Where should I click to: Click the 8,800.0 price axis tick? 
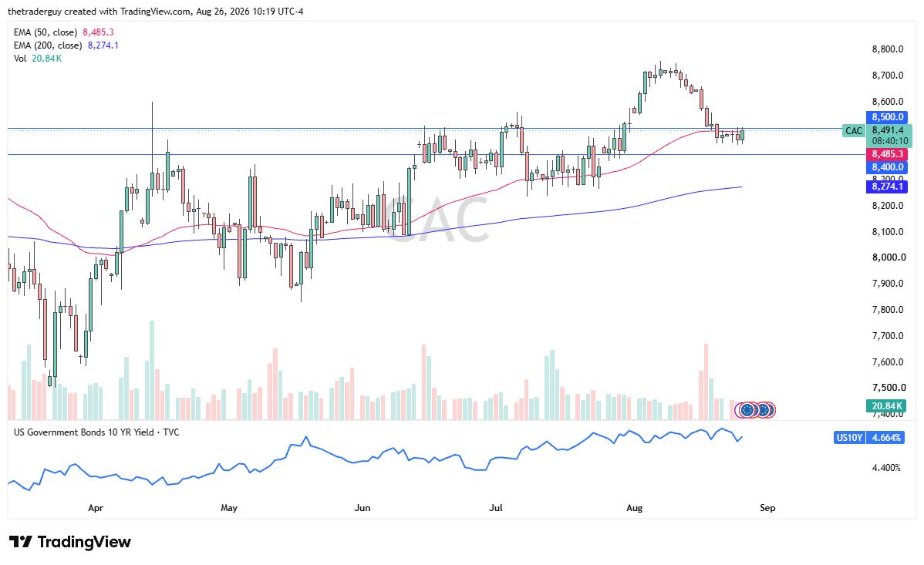point(888,49)
